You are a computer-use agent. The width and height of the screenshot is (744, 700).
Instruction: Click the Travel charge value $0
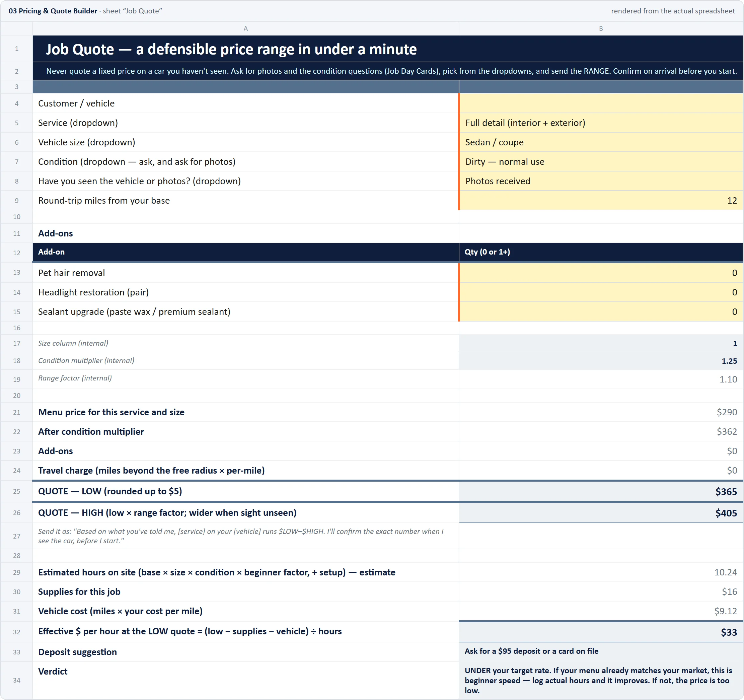[x=732, y=471]
